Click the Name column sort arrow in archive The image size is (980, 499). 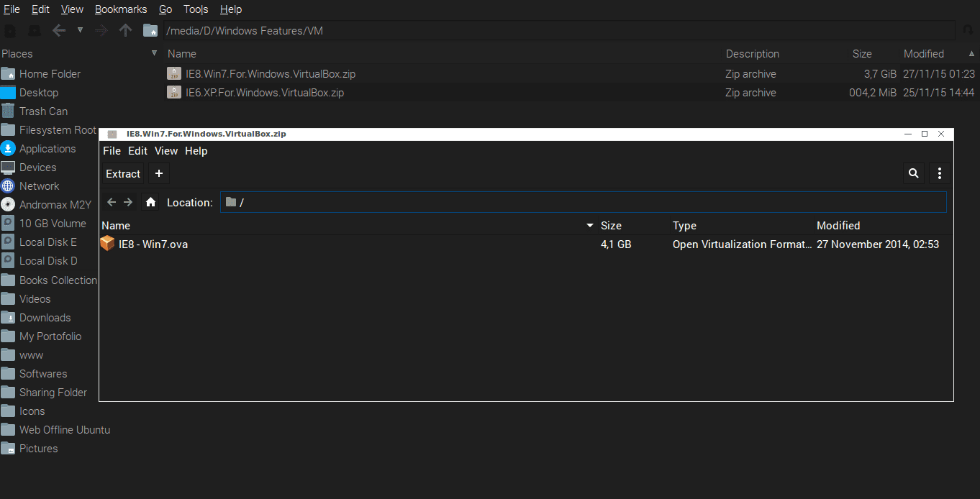(x=590, y=226)
